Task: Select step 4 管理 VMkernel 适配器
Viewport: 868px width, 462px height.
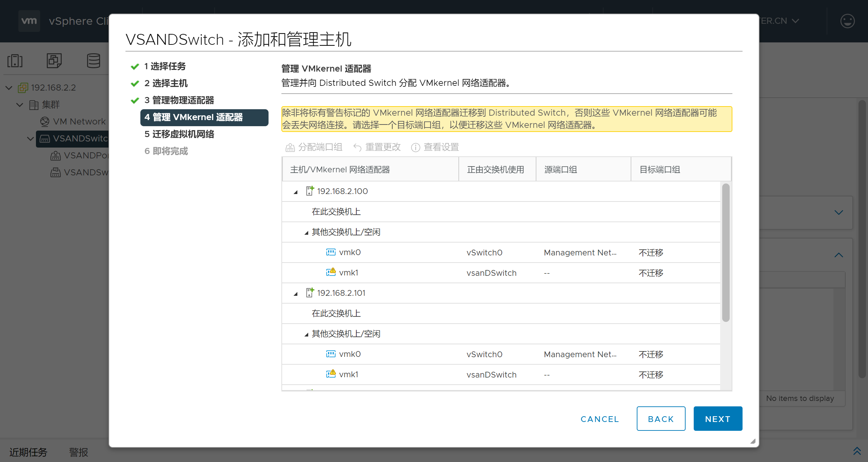Action: pos(204,117)
